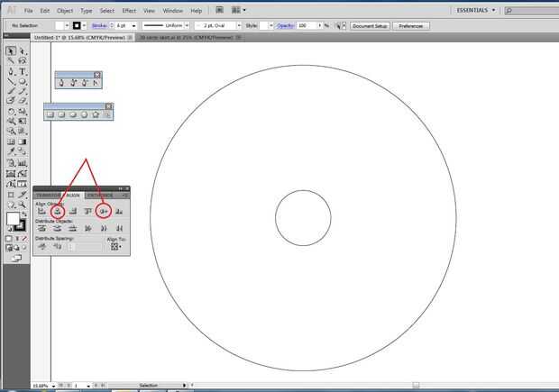Click Vertical Align Bottom in Align panel
Screen dimensions: 559x392
[x=119, y=212]
